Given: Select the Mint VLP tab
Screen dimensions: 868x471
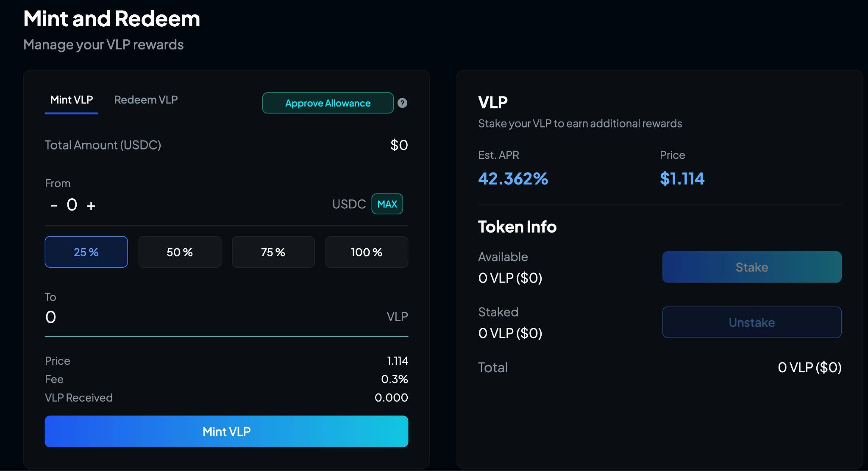Looking at the screenshot, I should (x=71, y=100).
